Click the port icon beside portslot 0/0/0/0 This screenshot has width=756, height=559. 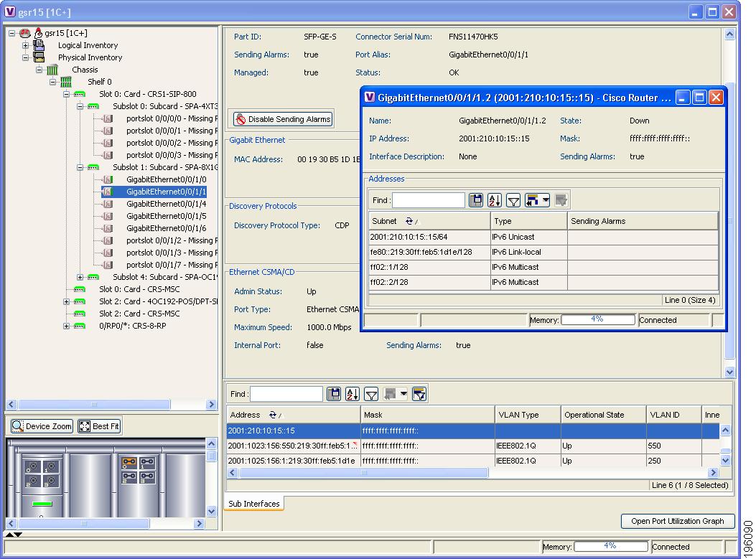108,118
